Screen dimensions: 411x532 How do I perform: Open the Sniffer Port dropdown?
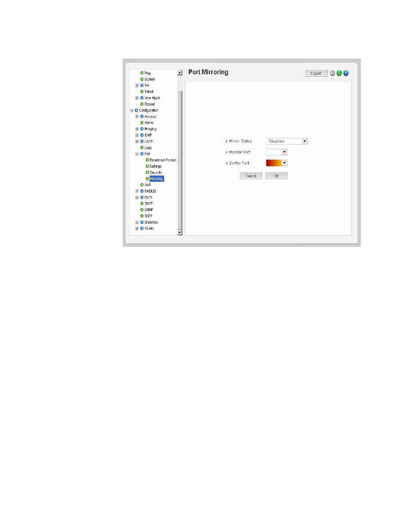point(284,163)
